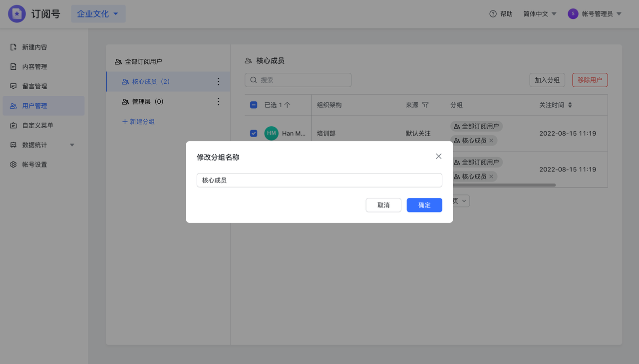The height and width of the screenshot is (364, 639).
Task: Click the 移除用户 button
Action: [590, 80]
